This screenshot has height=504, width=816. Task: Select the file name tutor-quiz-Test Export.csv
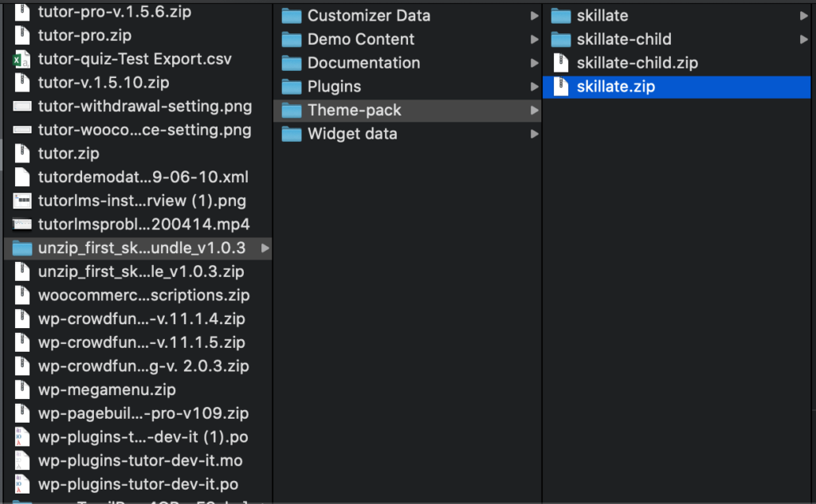click(x=135, y=59)
